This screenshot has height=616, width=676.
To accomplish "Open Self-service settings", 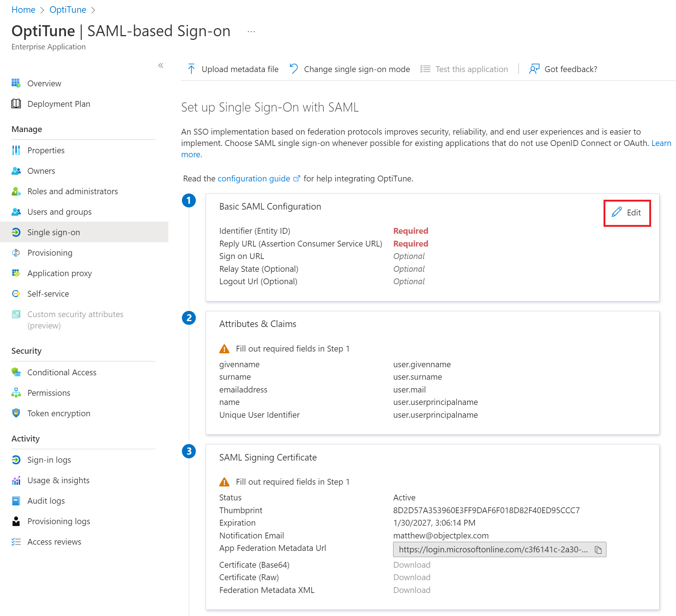I will [48, 293].
